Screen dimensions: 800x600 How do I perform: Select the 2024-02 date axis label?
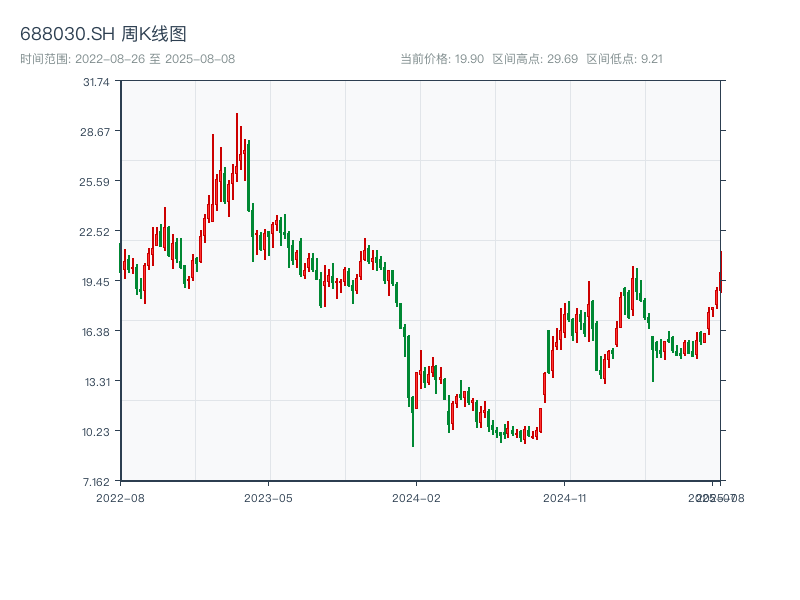(x=416, y=497)
